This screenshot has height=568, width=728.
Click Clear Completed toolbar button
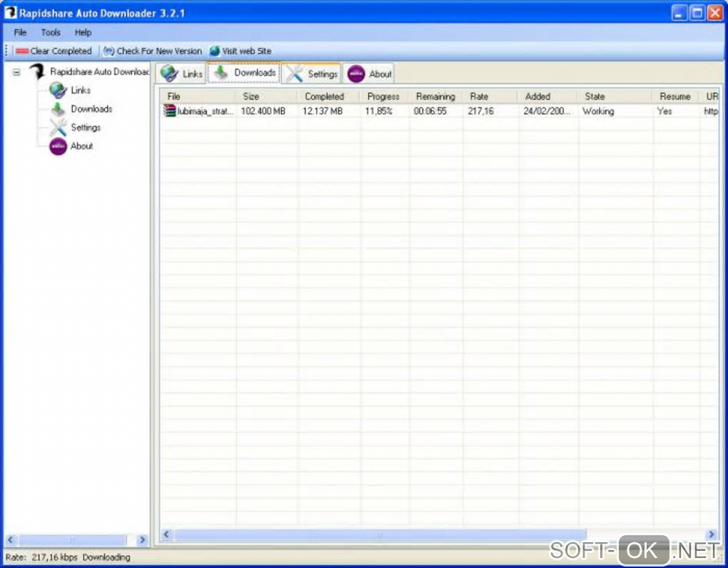click(54, 51)
